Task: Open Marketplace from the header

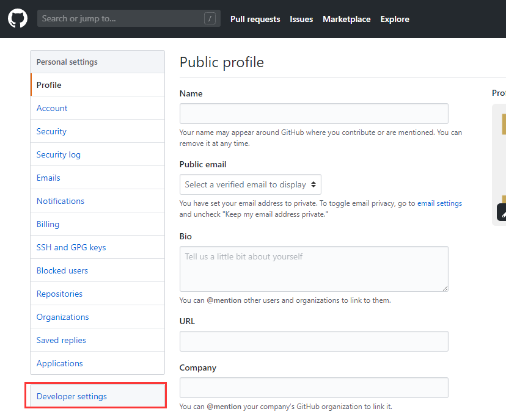Action: click(x=346, y=19)
